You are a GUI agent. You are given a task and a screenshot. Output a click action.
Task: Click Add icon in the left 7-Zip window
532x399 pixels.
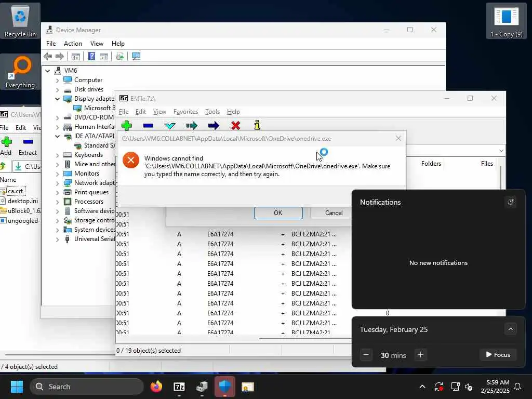tap(6, 146)
